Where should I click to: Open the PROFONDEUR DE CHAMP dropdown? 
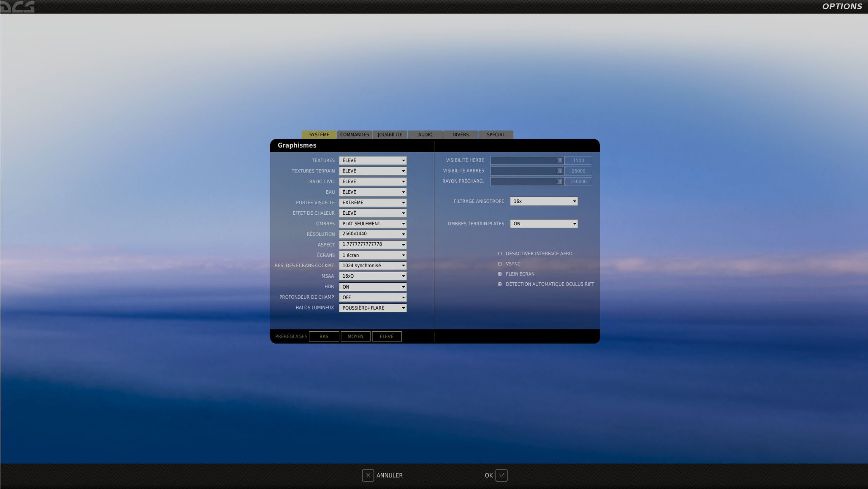click(372, 297)
